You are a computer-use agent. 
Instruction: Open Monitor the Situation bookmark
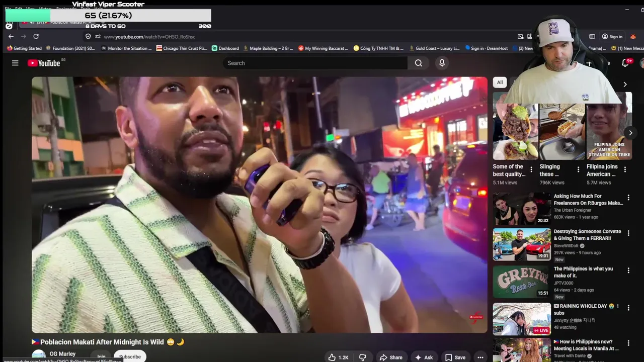coord(126,48)
